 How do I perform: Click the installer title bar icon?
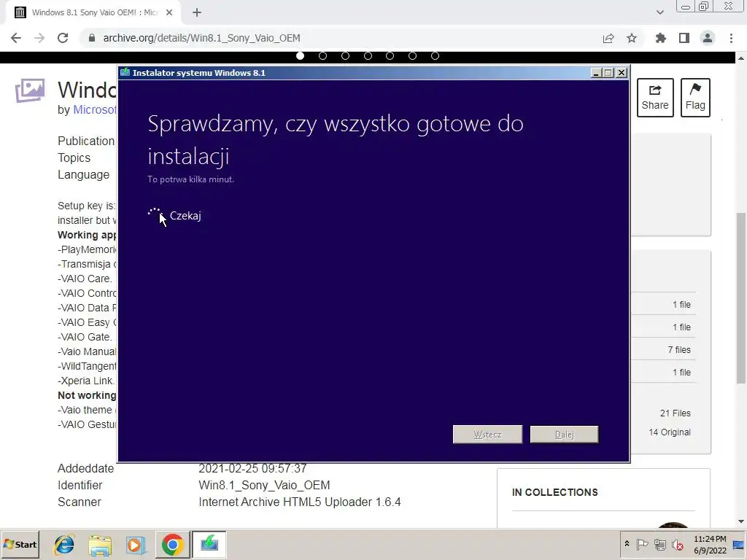pyautogui.click(x=125, y=72)
